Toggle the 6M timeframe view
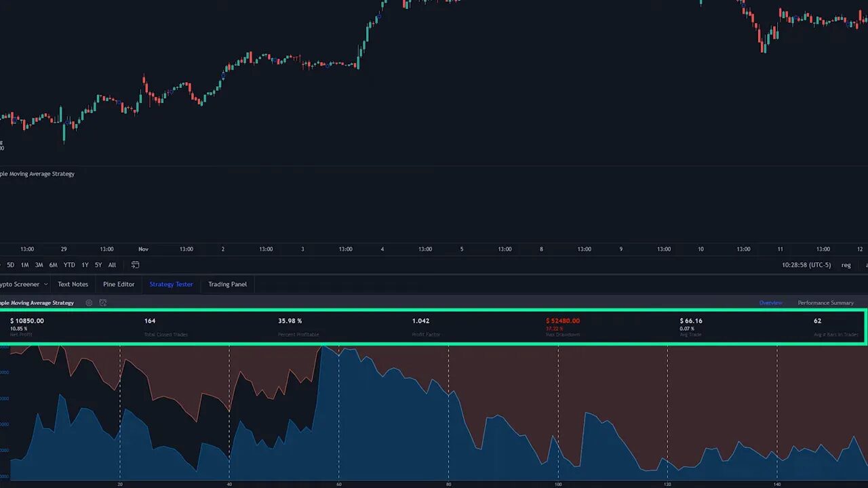 coord(52,264)
